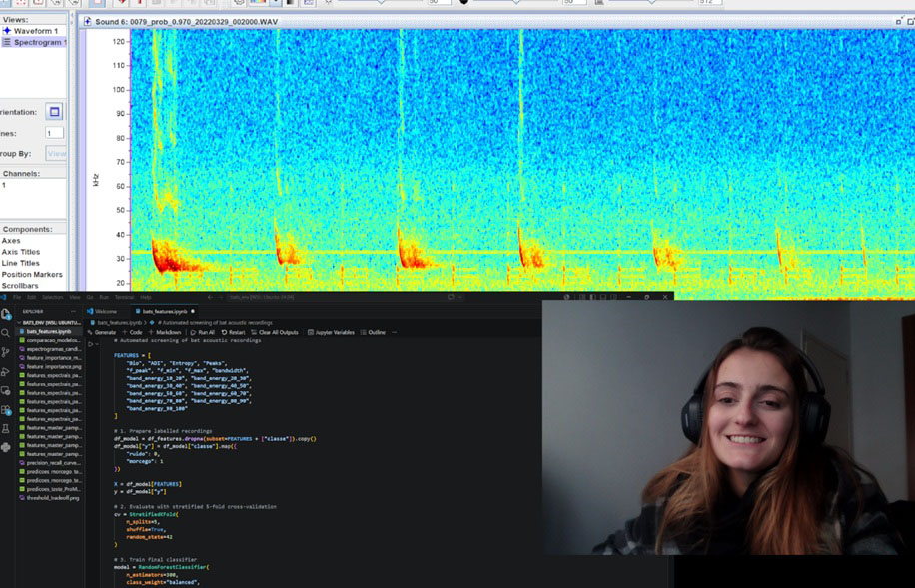Open Jupyter Variables panel
The image size is (915, 588).
point(331,332)
